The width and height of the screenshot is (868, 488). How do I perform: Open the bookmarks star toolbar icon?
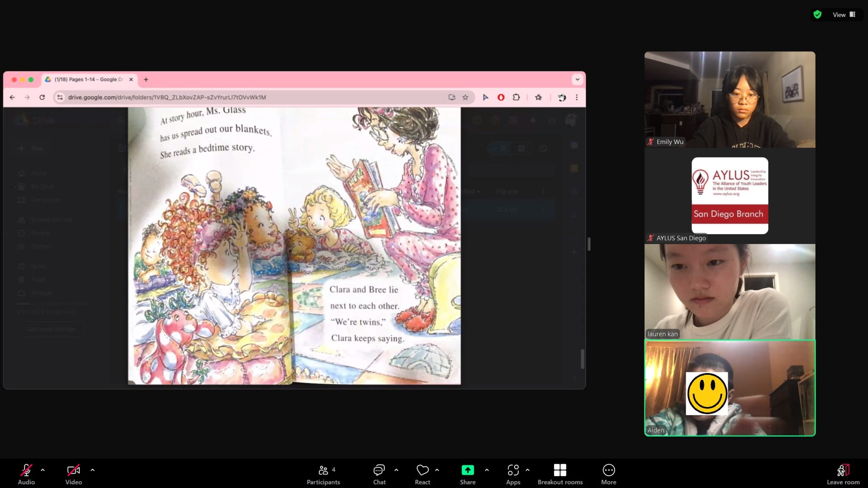click(538, 97)
